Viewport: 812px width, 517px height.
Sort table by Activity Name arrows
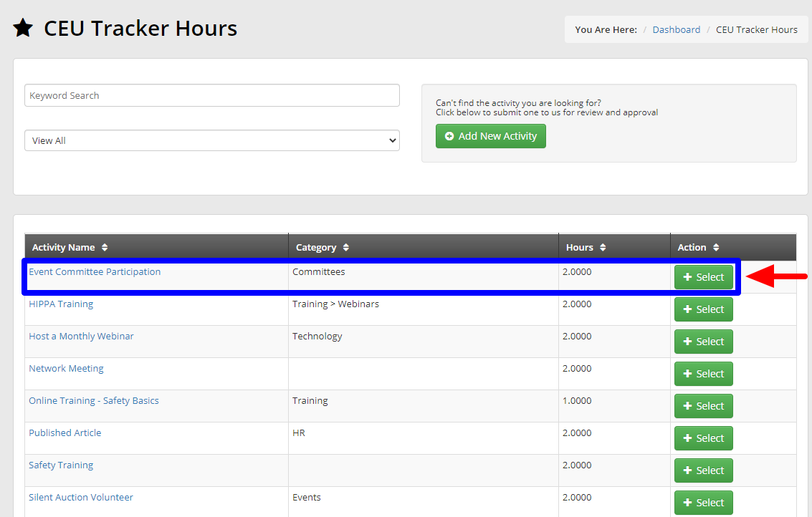(105, 247)
